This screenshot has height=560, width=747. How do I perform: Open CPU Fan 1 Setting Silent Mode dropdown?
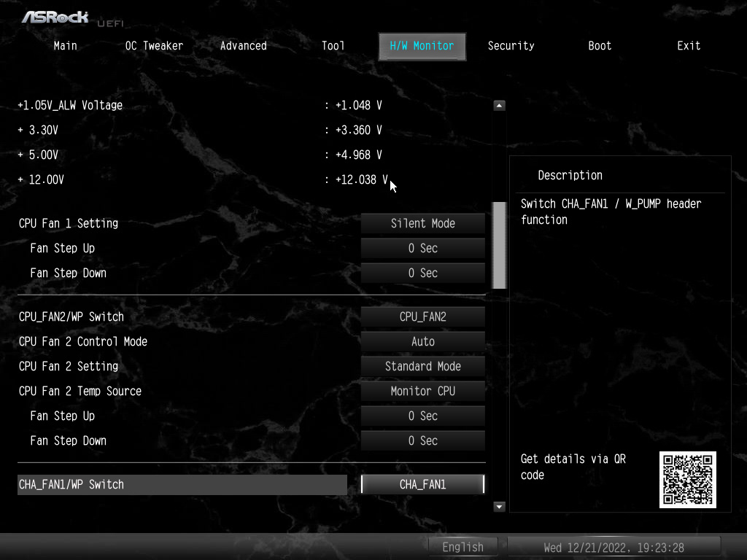(422, 224)
